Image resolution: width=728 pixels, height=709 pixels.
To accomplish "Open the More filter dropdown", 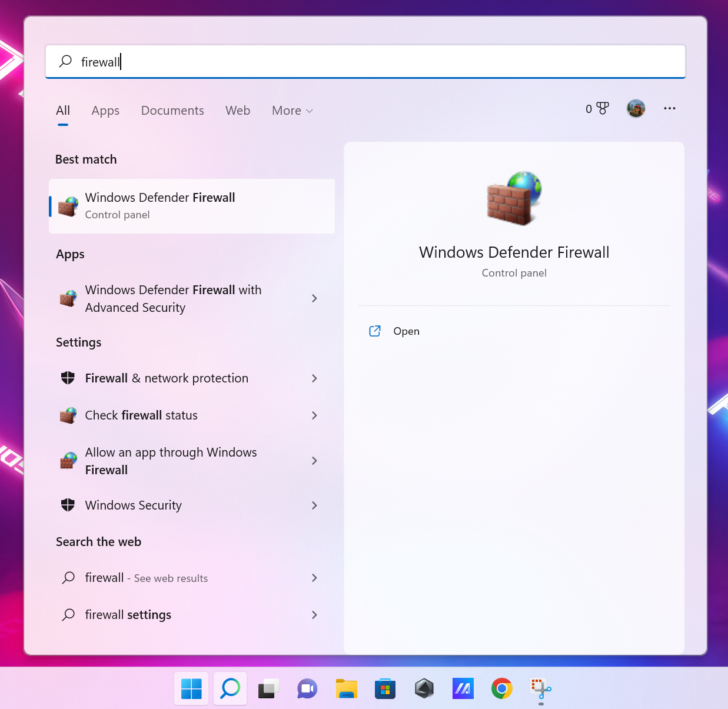I will pyautogui.click(x=292, y=111).
